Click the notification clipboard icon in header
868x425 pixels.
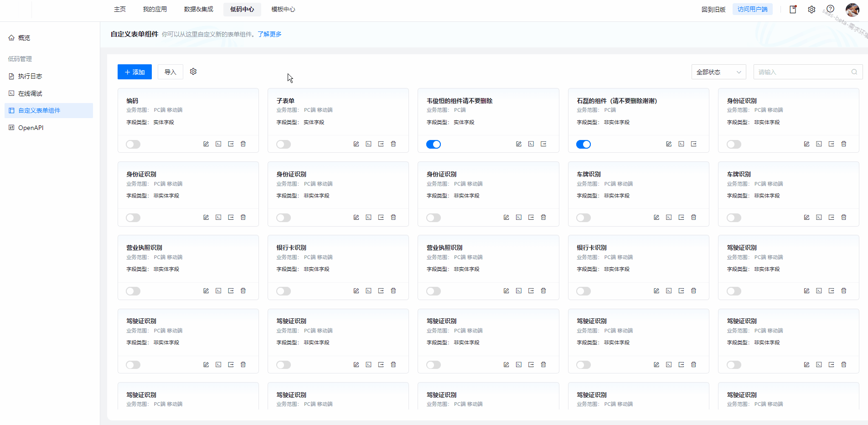click(x=793, y=9)
